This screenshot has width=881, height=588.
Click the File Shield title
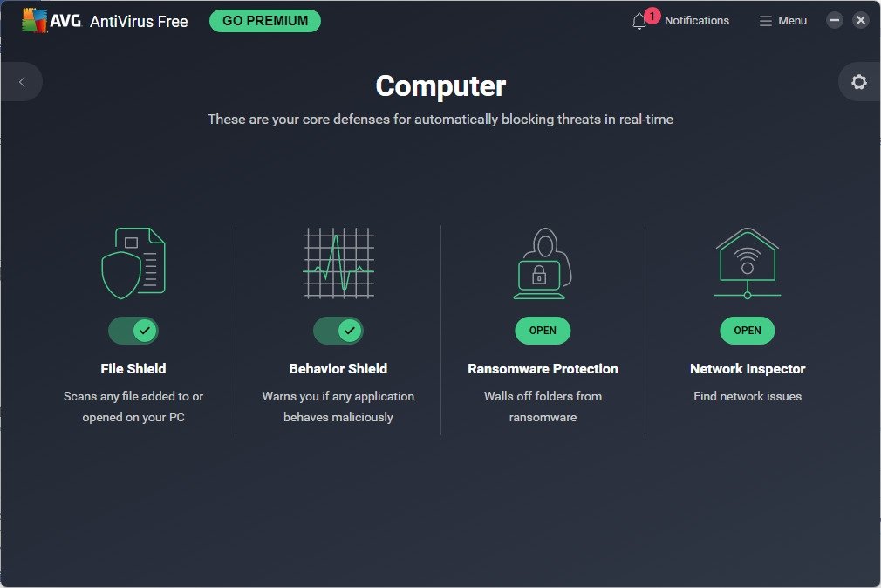(133, 369)
